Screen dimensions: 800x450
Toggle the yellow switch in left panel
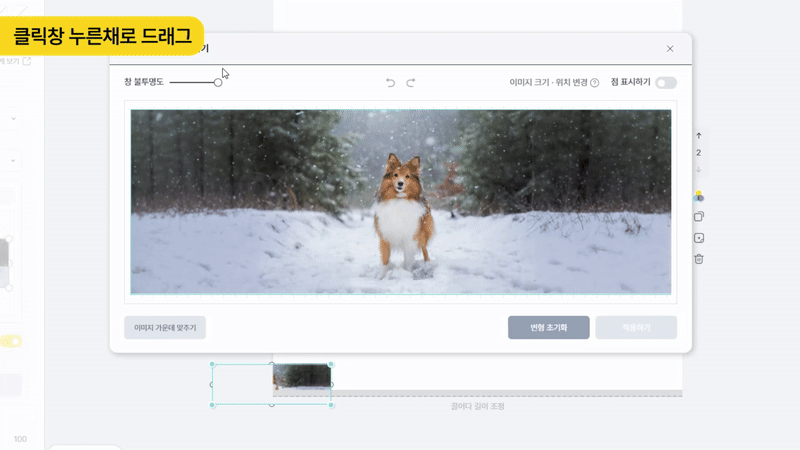pos(12,341)
